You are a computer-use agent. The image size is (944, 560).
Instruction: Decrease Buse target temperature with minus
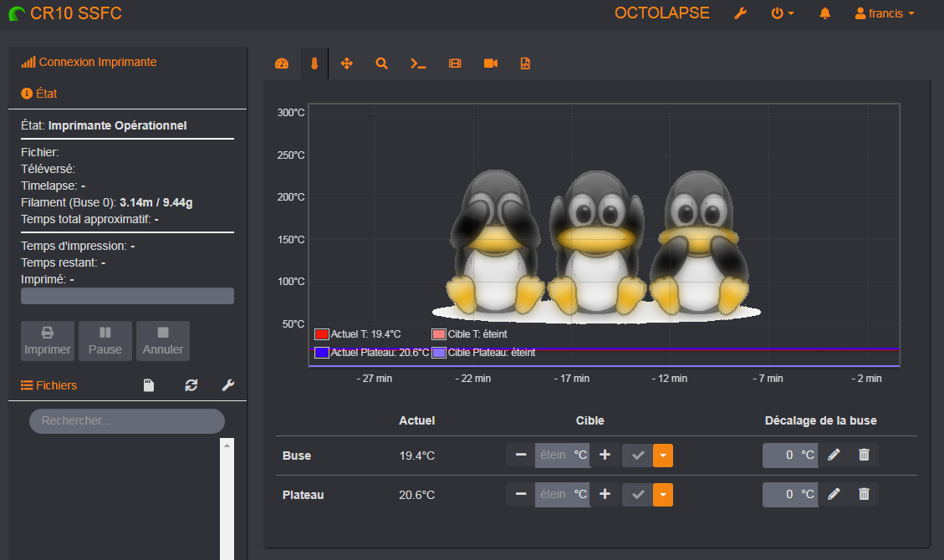(x=521, y=456)
